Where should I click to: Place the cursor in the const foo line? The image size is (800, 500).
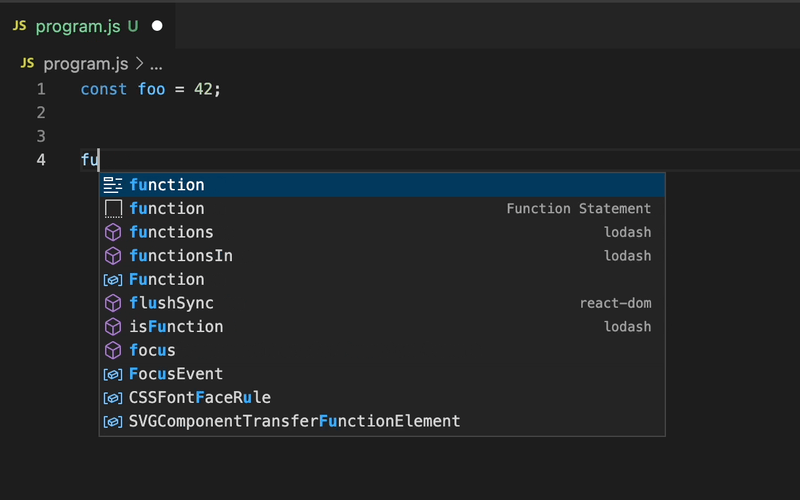[150, 89]
